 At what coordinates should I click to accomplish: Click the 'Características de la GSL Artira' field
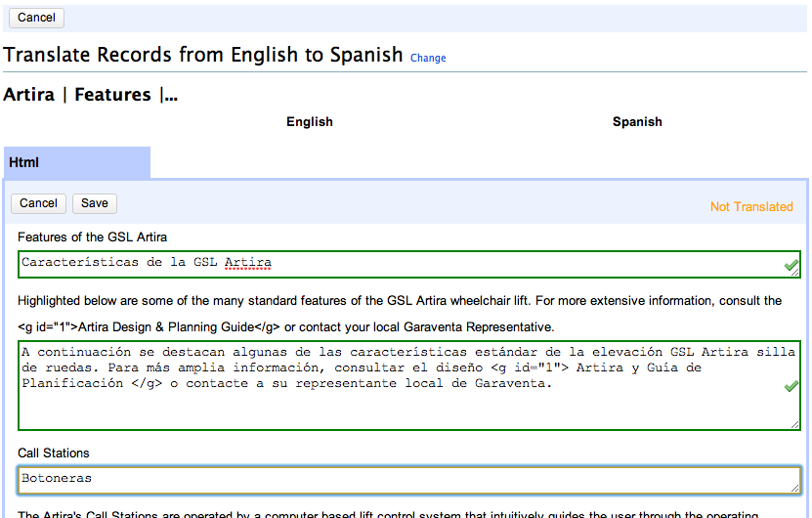click(x=409, y=264)
